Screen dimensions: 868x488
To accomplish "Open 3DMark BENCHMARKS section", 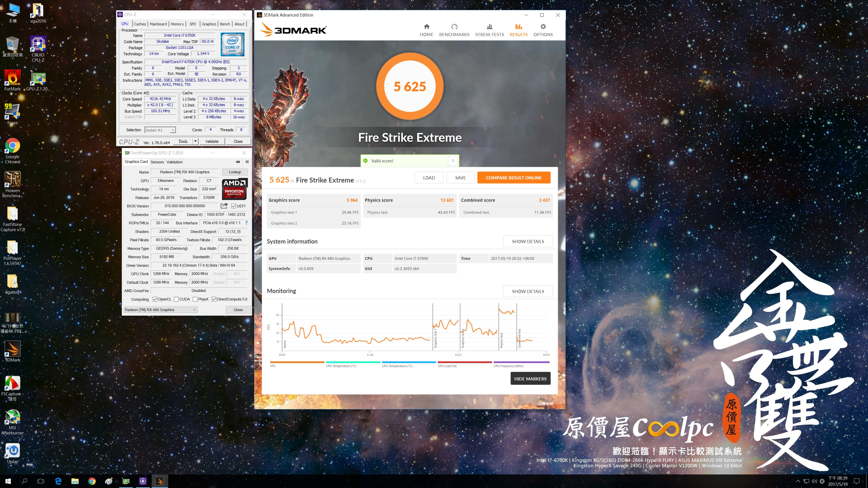I will click(454, 30).
